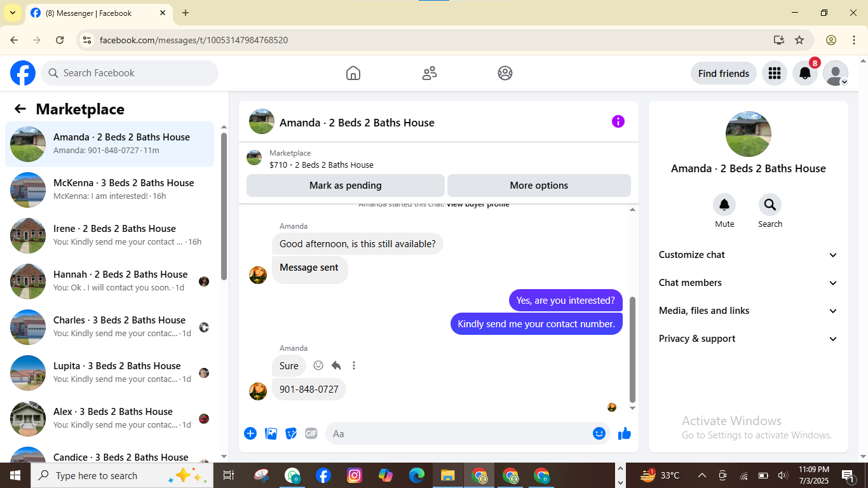Screen dimensions: 868x488
Task: Choose a sticker in the composer
Action: (x=291, y=433)
